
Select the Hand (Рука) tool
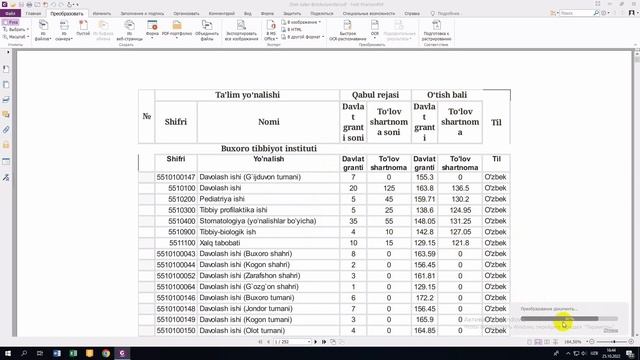click(x=11, y=22)
